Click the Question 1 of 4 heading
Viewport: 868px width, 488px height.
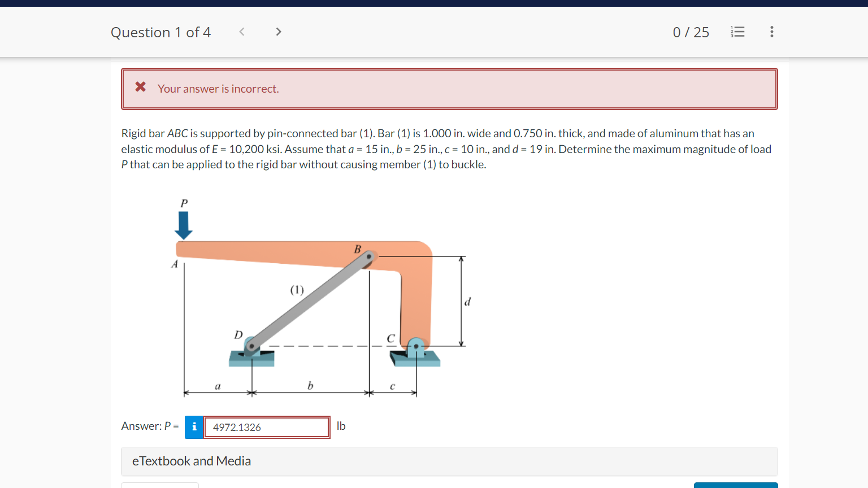160,32
